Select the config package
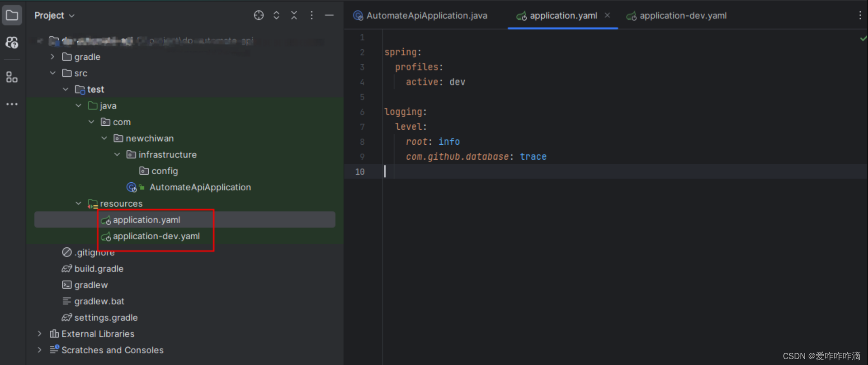This screenshot has height=365, width=868. pyautogui.click(x=159, y=171)
